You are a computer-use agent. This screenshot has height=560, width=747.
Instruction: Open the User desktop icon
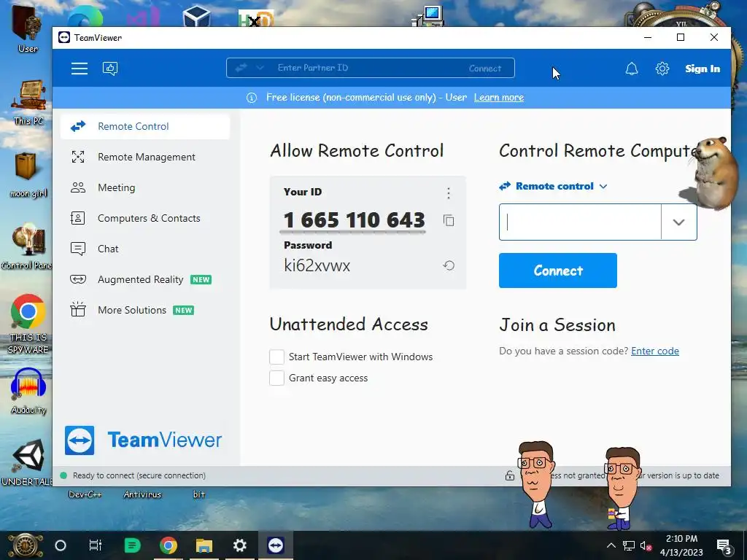[x=28, y=29]
